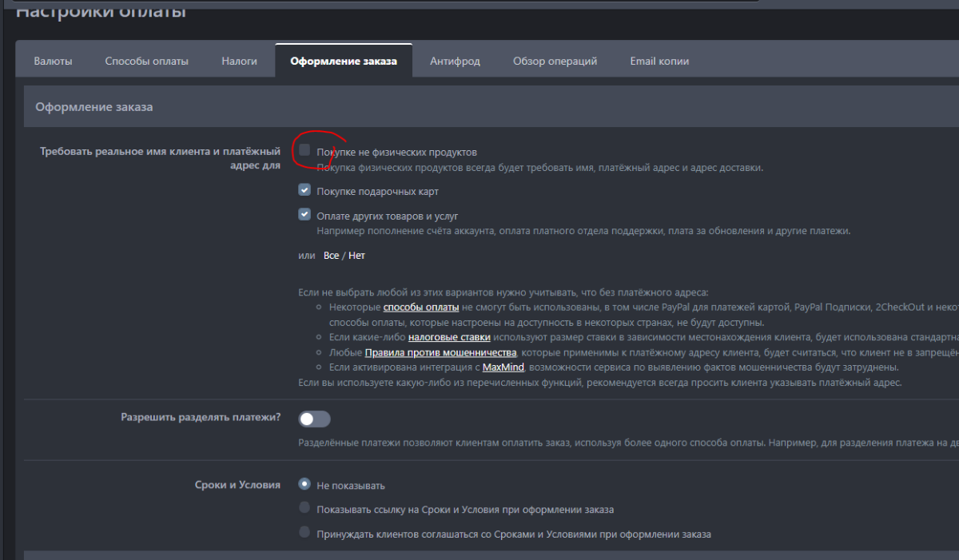Go to the Налоги tab
This screenshot has height=560, width=959.
(x=239, y=62)
